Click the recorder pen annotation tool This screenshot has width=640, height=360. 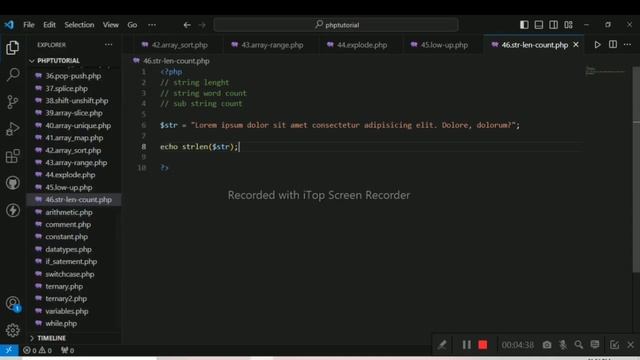coord(442,345)
